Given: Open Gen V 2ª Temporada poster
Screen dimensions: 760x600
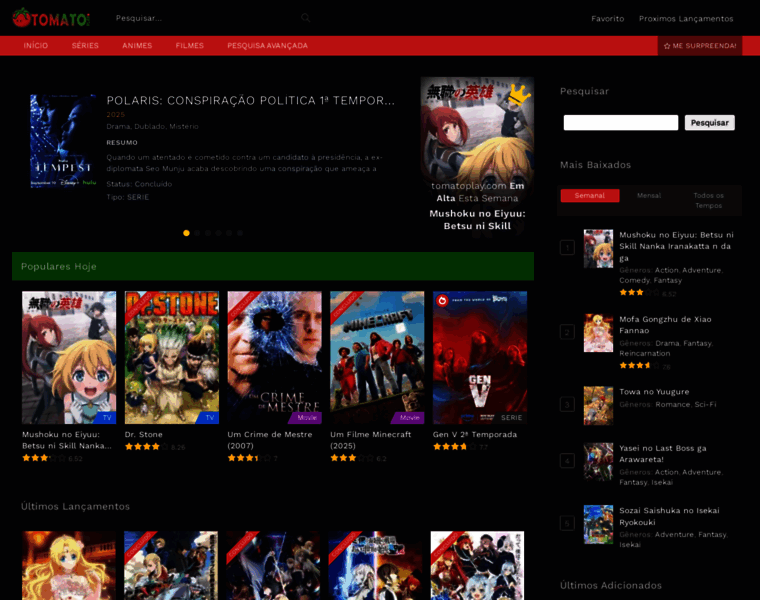Looking at the screenshot, I should 480,358.
